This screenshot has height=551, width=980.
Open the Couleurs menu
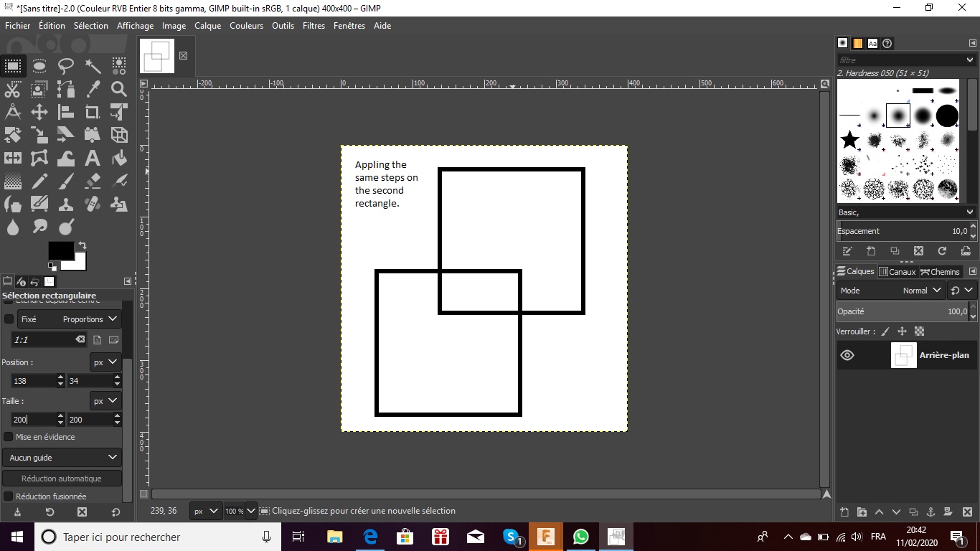(247, 26)
